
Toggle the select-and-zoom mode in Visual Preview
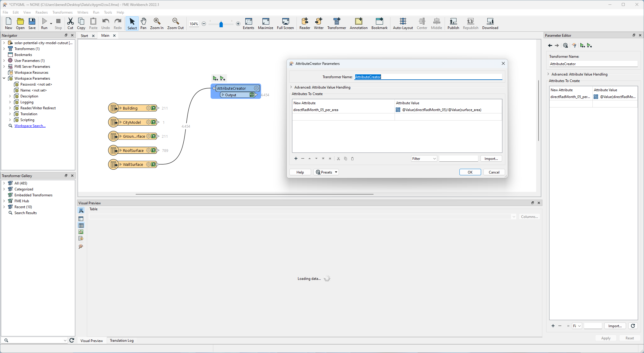click(81, 210)
